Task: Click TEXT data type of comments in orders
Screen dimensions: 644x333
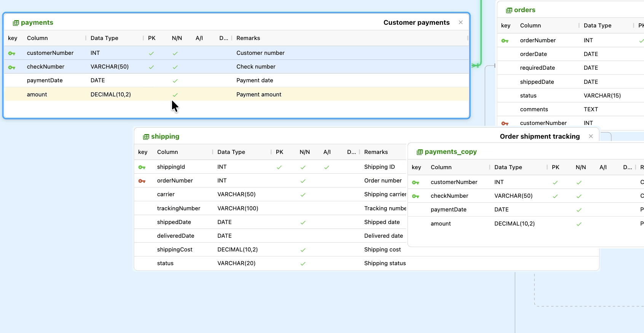Action: click(591, 109)
